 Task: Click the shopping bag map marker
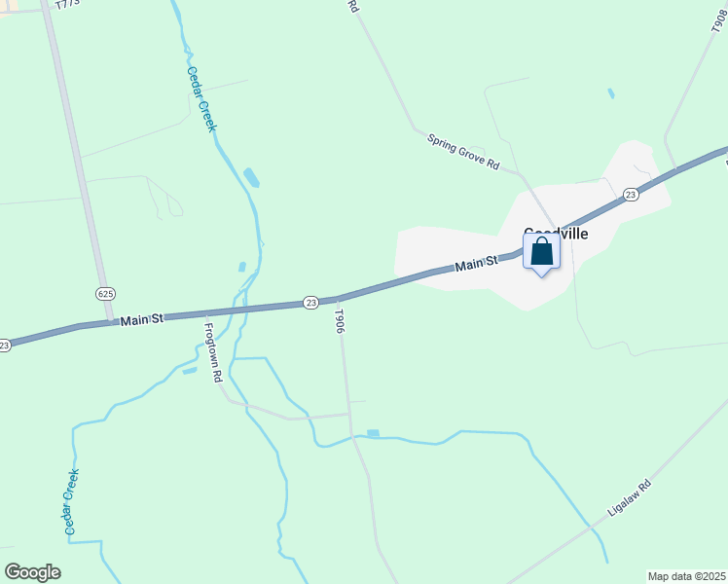pos(541,254)
